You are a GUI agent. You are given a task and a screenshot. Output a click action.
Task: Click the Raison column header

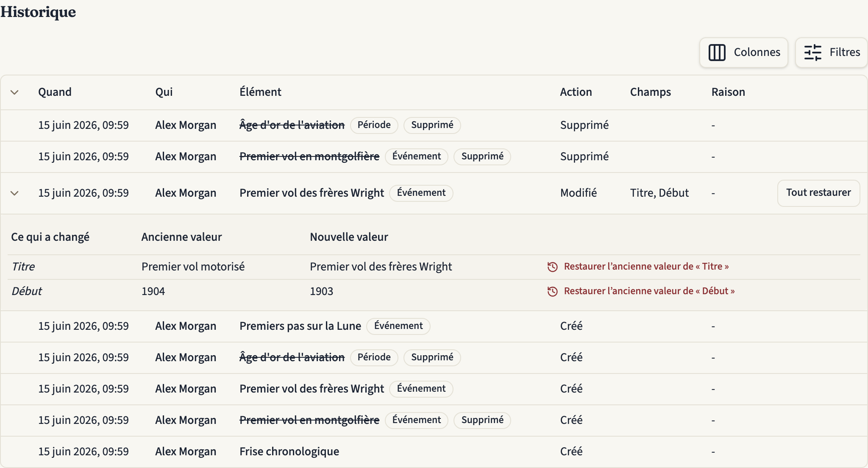[728, 92]
